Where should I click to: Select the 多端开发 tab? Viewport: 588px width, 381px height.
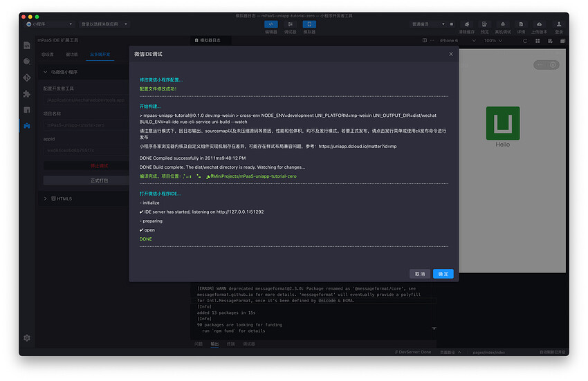[100, 54]
